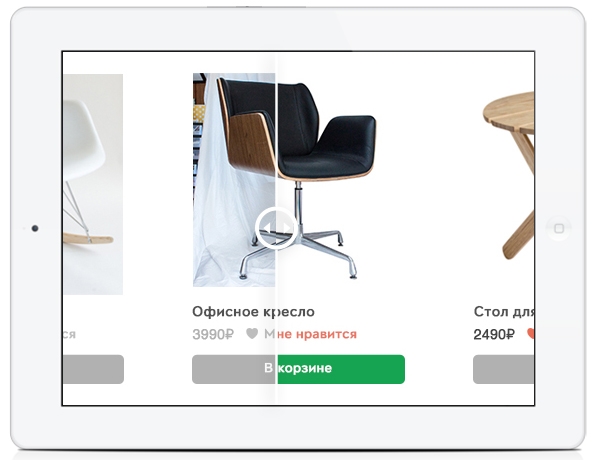Click the red "не нравится" label
The width and height of the screenshot is (600, 460).
(317, 334)
